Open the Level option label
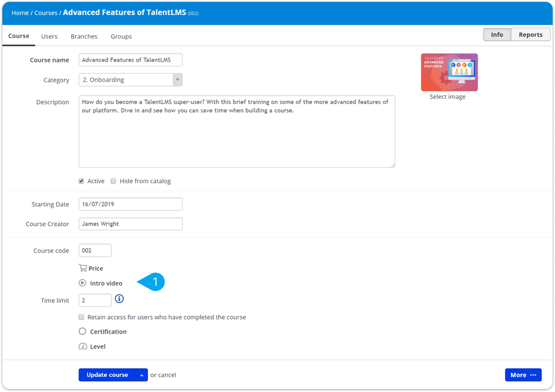This screenshot has height=392, width=555. pyautogui.click(x=98, y=347)
